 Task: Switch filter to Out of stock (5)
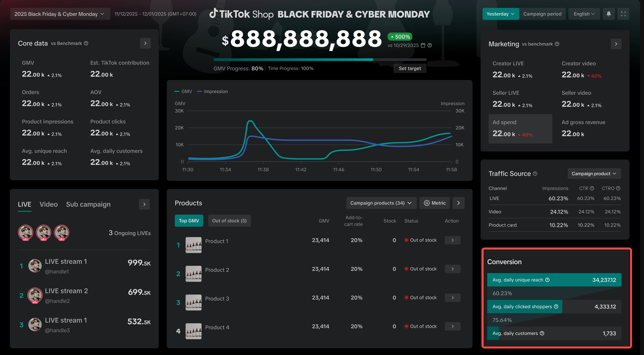coord(229,221)
